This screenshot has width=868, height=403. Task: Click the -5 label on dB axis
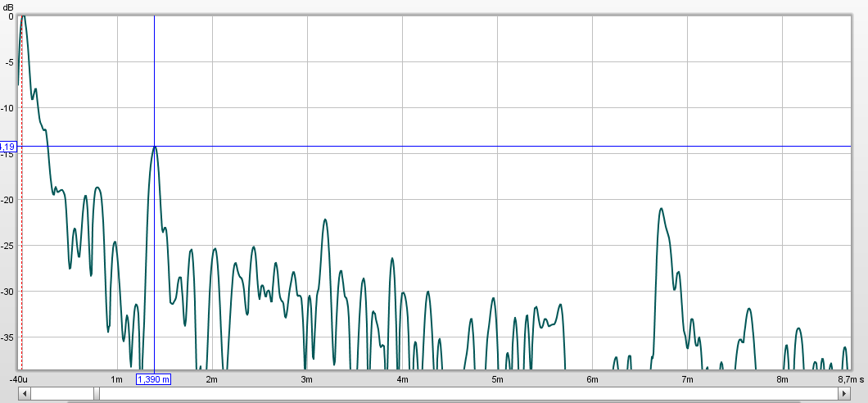[x=9, y=62]
